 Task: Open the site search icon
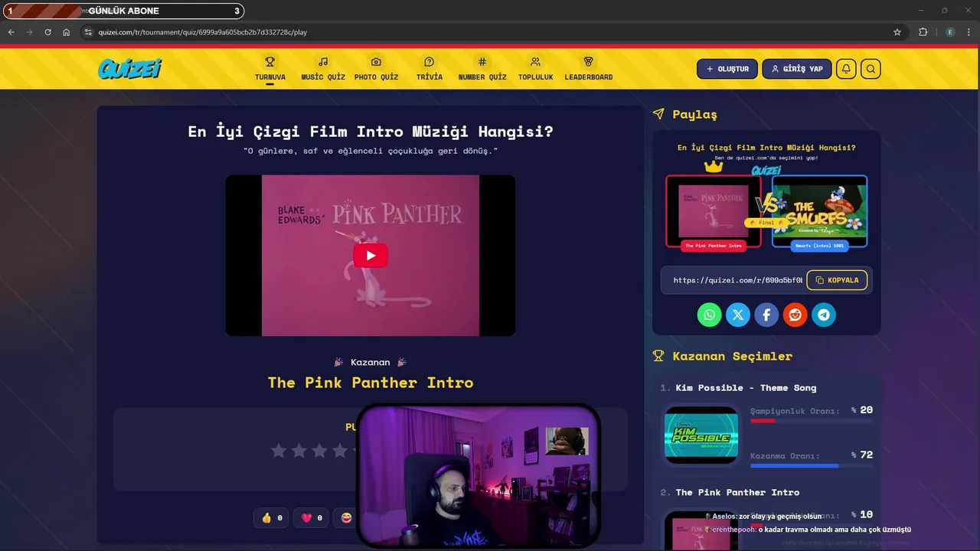(871, 69)
